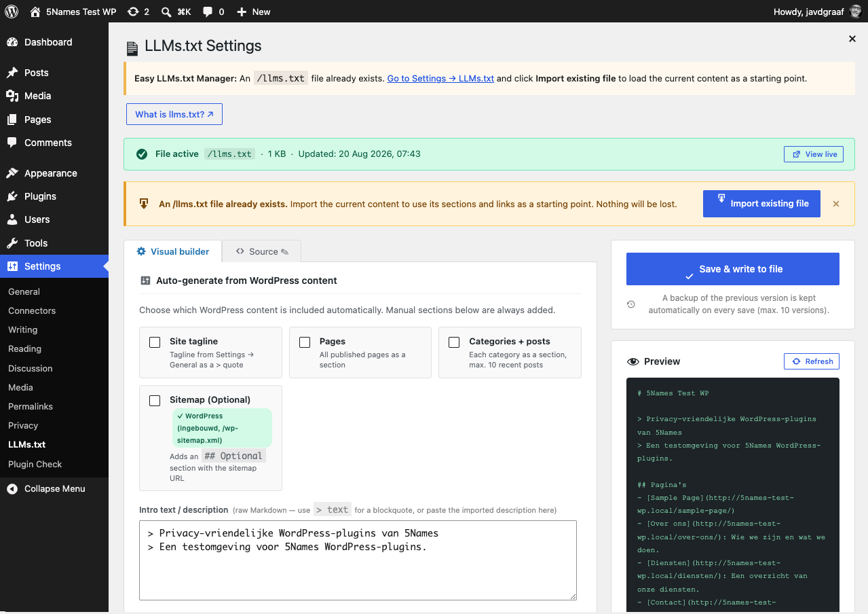Go to Dashboard in the sidebar
Viewport: 868px width, 614px height.
click(x=54, y=42)
